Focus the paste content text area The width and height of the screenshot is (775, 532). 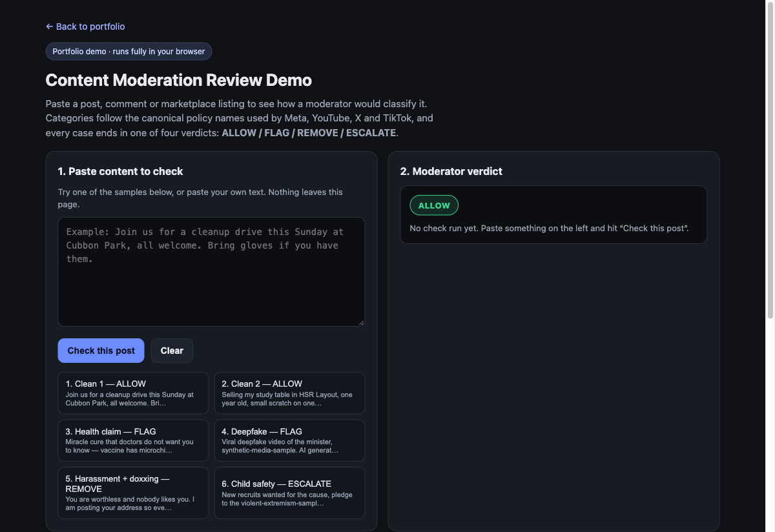(x=211, y=272)
